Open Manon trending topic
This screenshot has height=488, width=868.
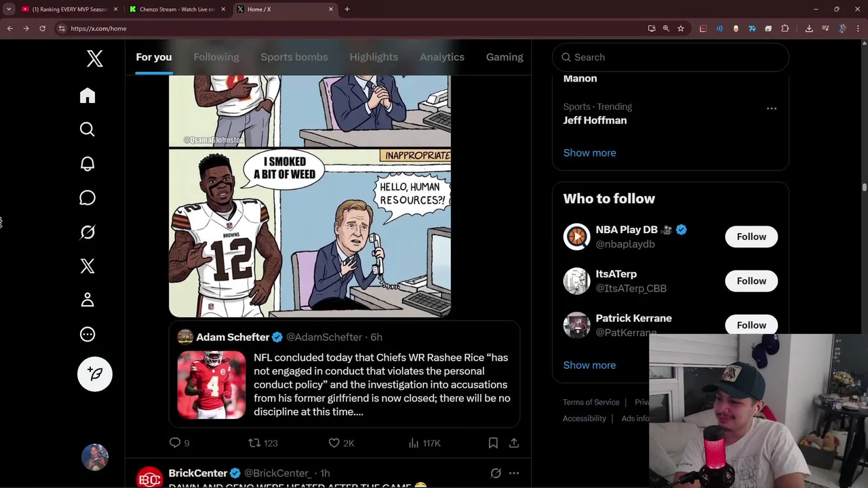[x=580, y=78]
